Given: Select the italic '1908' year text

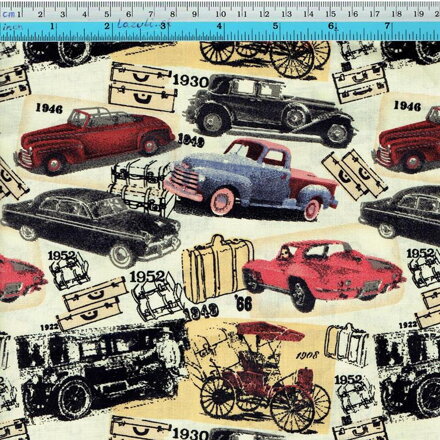Looking at the screenshot, I should coord(308,355).
